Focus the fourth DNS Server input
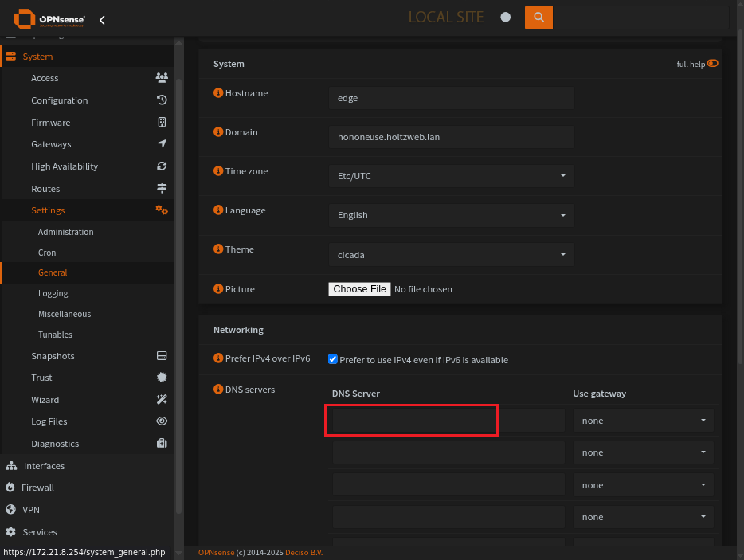Image resolution: width=744 pixels, height=560 pixels. pyautogui.click(x=448, y=517)
